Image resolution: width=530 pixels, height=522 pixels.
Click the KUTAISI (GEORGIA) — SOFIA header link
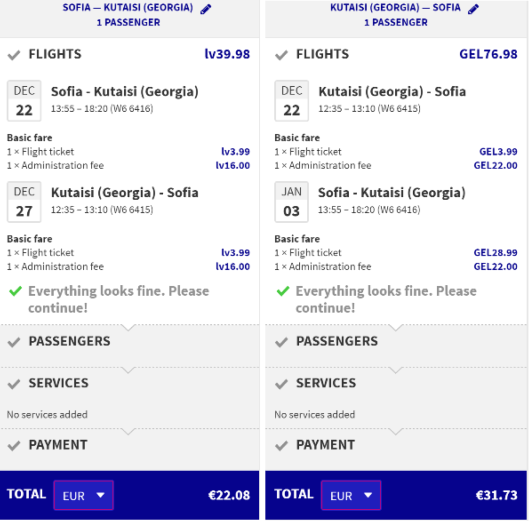point(395,7)
